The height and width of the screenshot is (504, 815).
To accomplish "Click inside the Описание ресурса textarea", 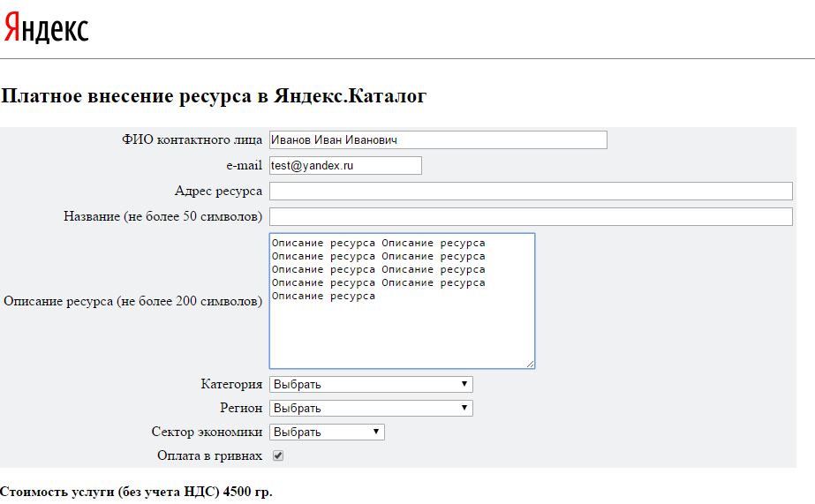I will (403, 301).
